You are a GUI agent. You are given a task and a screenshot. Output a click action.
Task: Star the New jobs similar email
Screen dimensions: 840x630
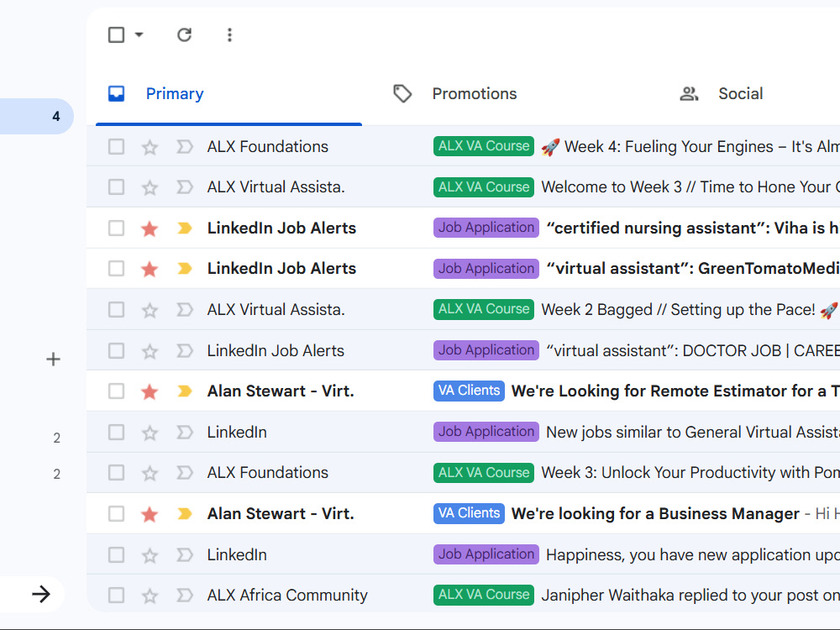pos(150,433)
